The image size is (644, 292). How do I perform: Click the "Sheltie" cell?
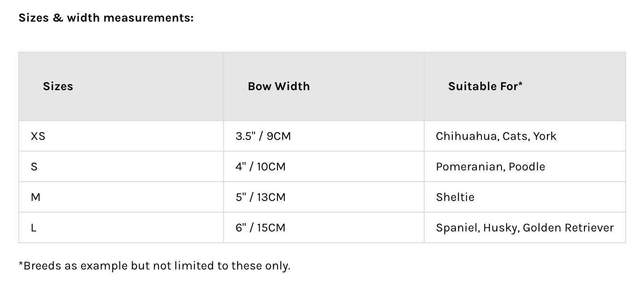point(455,197)
